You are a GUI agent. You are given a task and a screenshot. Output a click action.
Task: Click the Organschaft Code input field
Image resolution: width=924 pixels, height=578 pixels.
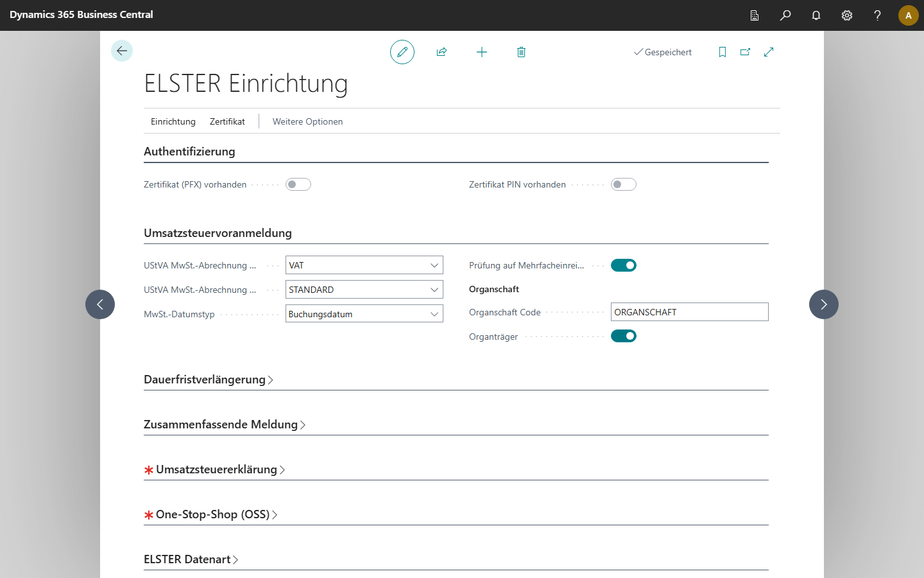coord(690,312)
